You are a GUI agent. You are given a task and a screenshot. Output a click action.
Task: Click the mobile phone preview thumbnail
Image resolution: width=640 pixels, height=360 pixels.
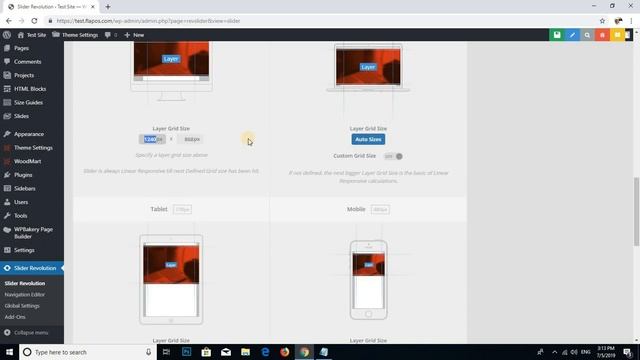(369, 280)
